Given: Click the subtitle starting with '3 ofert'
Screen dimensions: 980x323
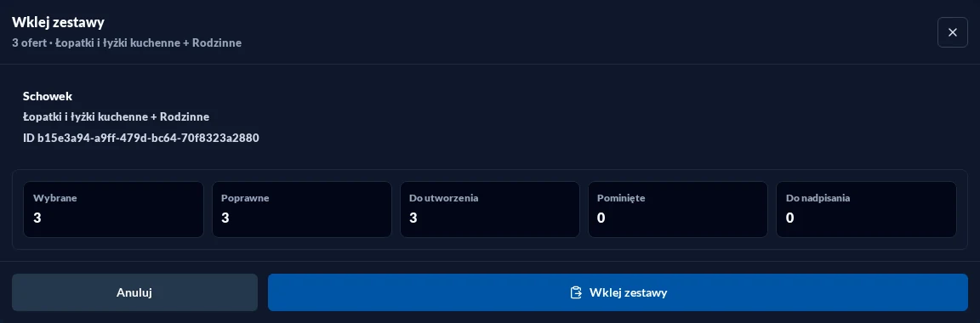Looking at the screenshot, I should (127, 43).
